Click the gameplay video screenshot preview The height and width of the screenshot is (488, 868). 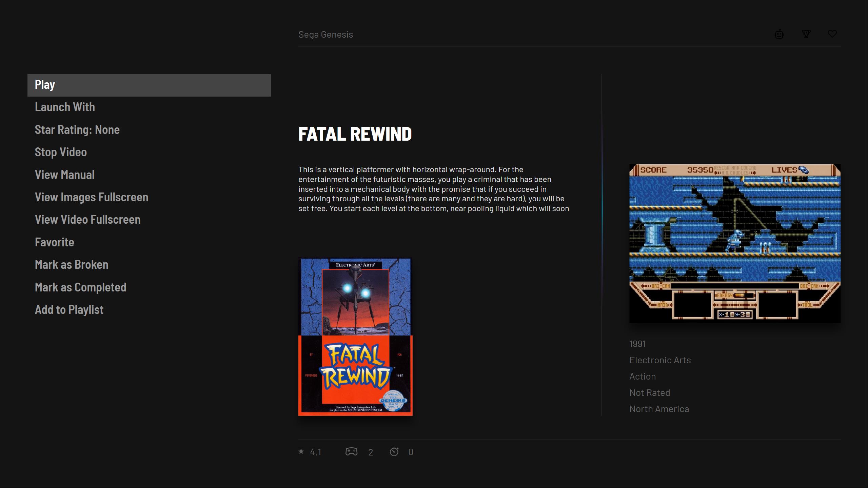735,243
